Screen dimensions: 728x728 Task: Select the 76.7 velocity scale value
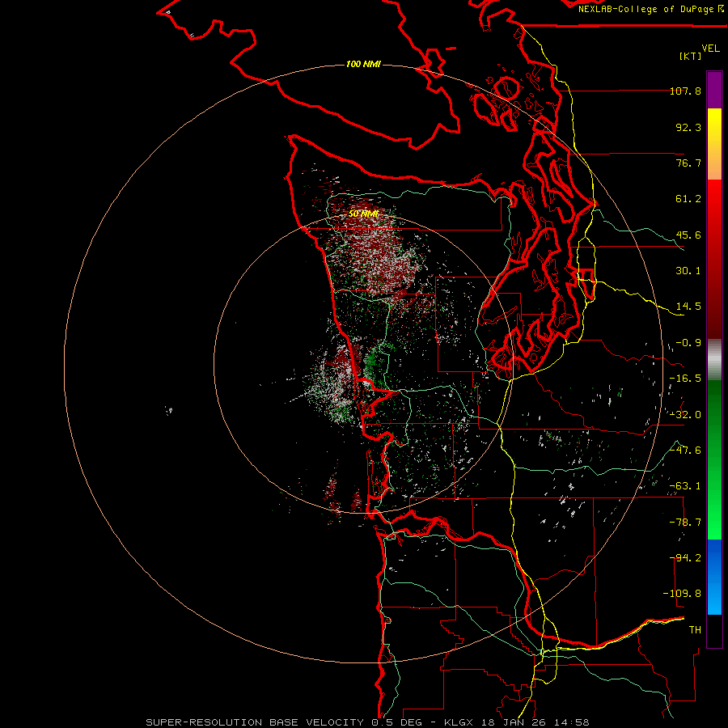[x=688, y=163]
